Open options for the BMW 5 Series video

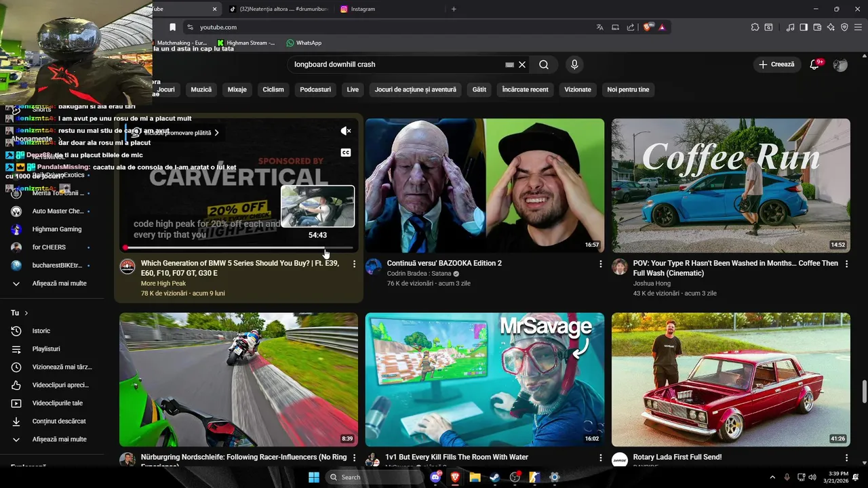[354, 264]
